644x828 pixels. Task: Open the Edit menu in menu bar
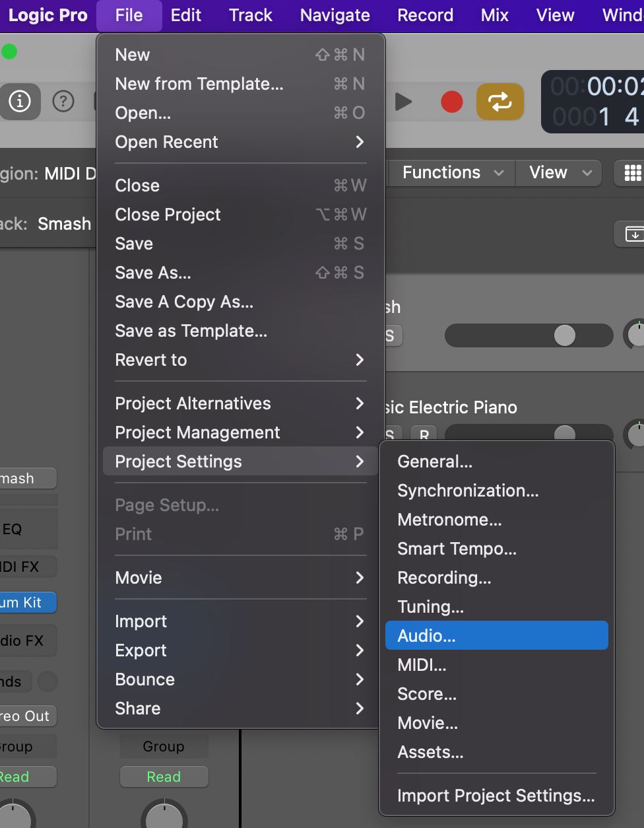point(186,15)
